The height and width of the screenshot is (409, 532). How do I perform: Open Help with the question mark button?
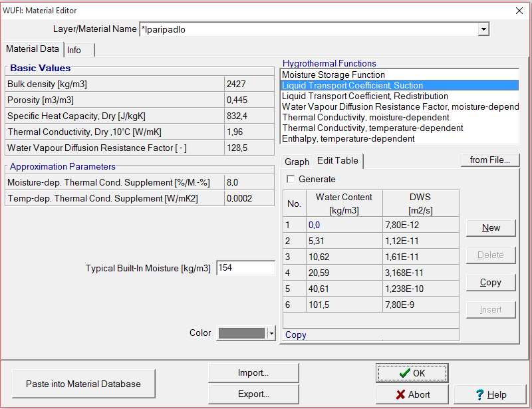click(490, 394)
